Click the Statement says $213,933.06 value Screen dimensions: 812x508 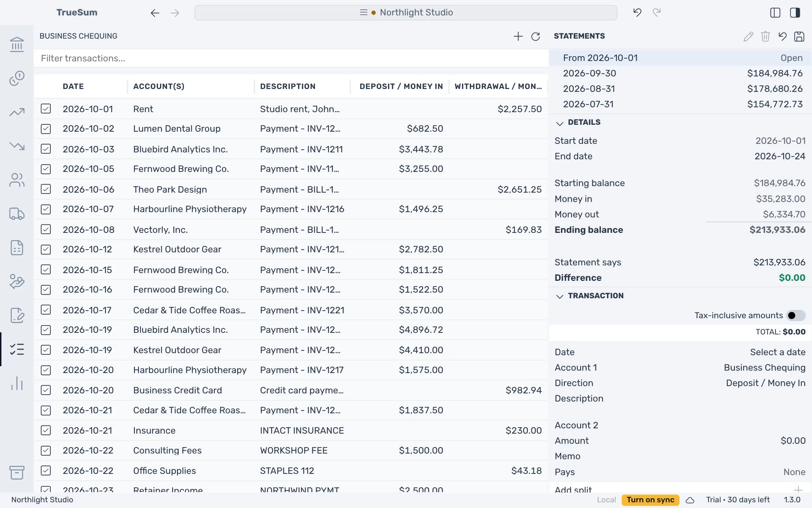[779, 262]
